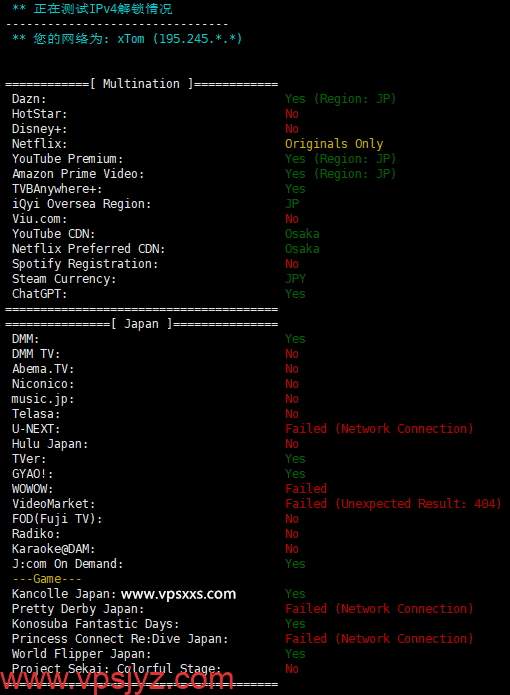Click the 'ChatGPT:' label
The width and height of the screenshot is (510, 695).
click(39, 294)
